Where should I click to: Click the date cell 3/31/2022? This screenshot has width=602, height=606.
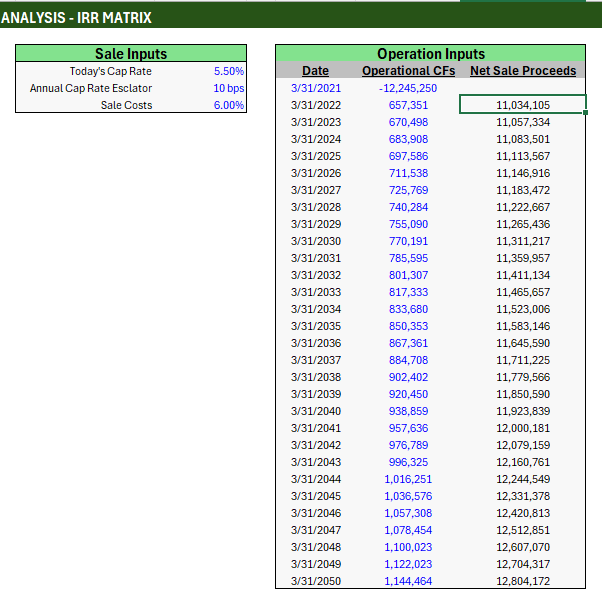pos(316,105)
